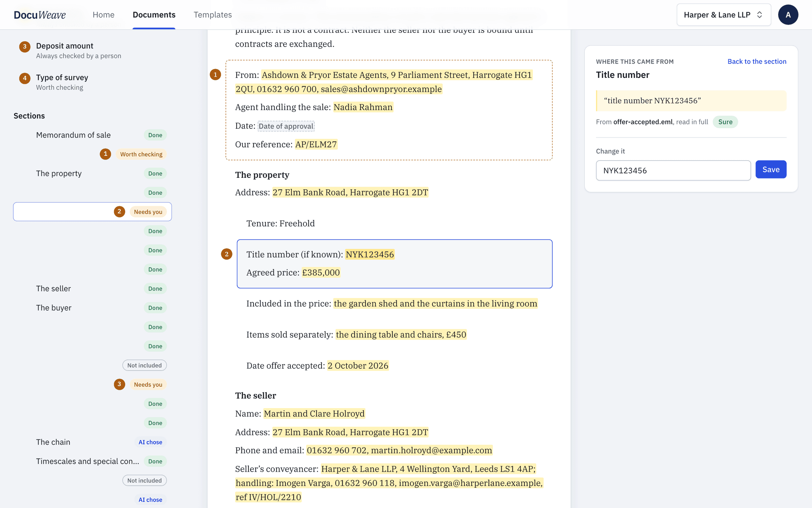Select the Memorandum of sale section
812x508 pixels.
(x=92, y=135)
